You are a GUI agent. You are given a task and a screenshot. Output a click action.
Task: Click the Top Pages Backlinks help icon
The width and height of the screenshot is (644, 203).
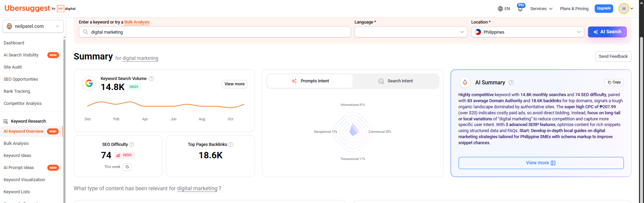230,145
